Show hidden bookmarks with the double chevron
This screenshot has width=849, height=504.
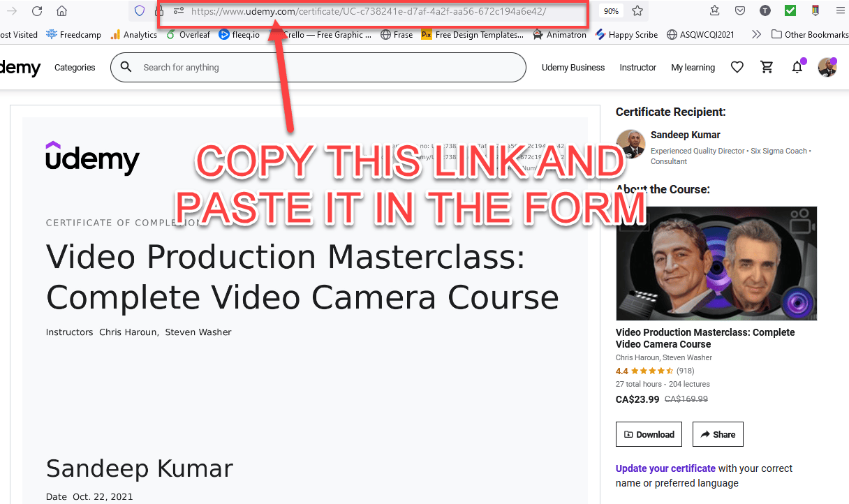pyautogui.click(x=755, y=34)
